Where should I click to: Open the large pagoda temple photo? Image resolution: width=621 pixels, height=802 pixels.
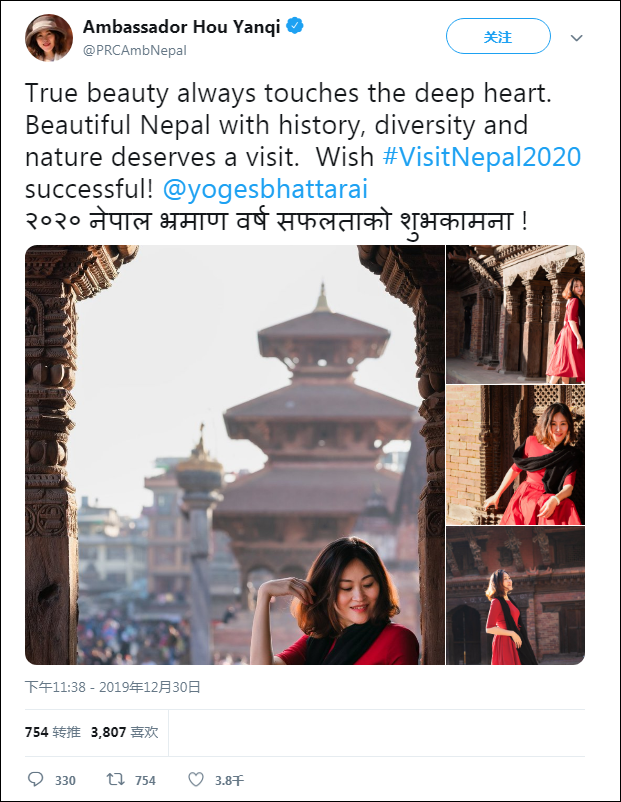click(x=235, y=455)
